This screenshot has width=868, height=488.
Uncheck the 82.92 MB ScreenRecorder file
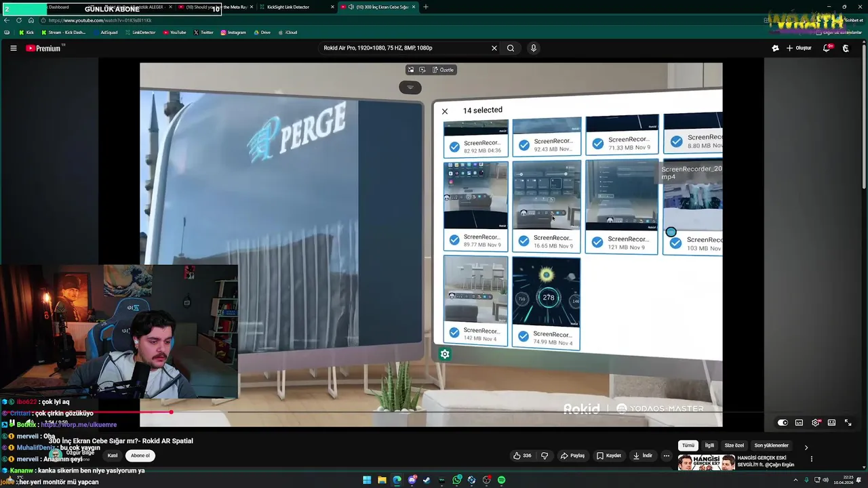454,146
